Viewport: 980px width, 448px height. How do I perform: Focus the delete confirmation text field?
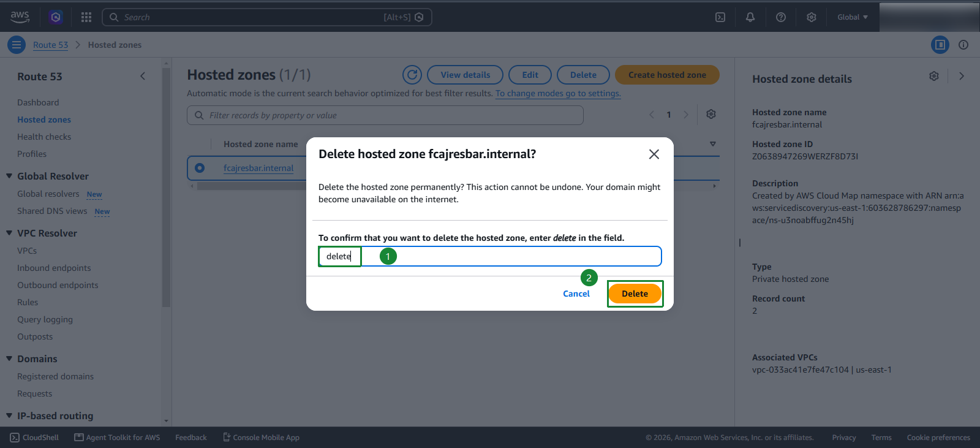point(490,256)
